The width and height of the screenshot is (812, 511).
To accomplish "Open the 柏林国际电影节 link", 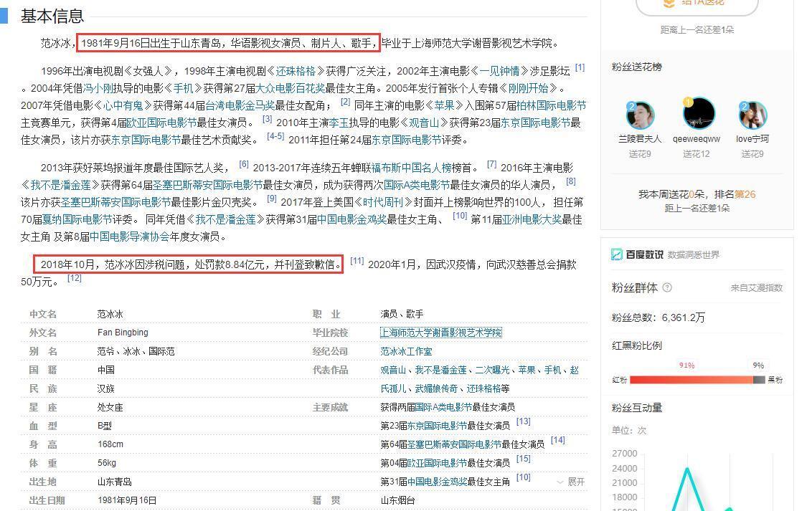I will [551, 105].
